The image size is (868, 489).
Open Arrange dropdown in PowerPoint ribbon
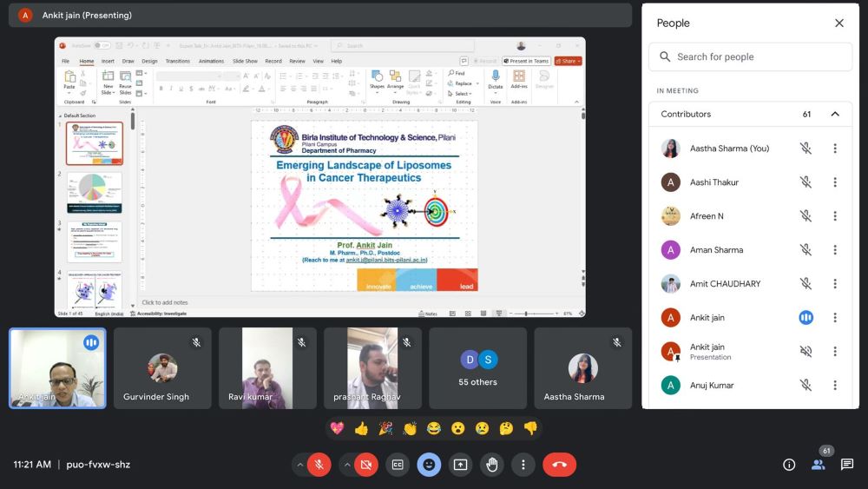pos(395,80)
